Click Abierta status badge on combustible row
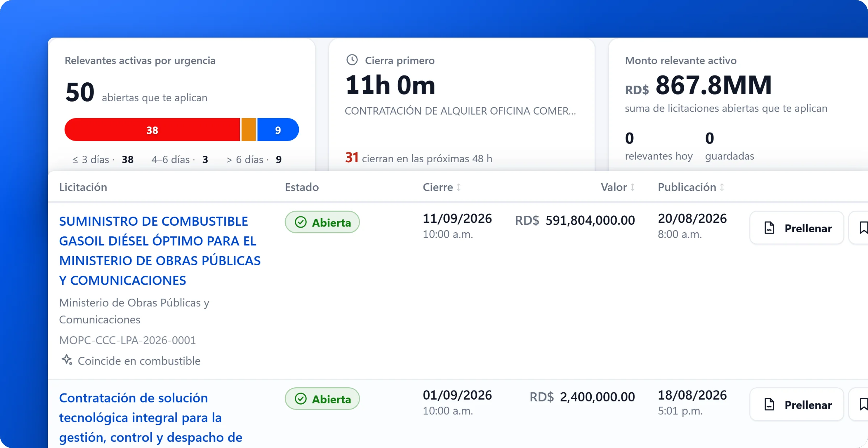The image size is (868, 448). point(322,222)
